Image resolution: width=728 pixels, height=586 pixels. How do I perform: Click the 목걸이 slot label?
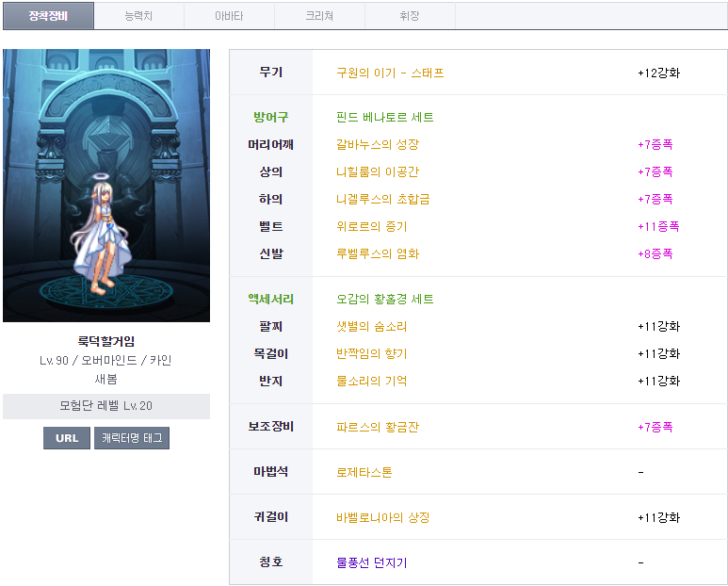click(270, 354)
